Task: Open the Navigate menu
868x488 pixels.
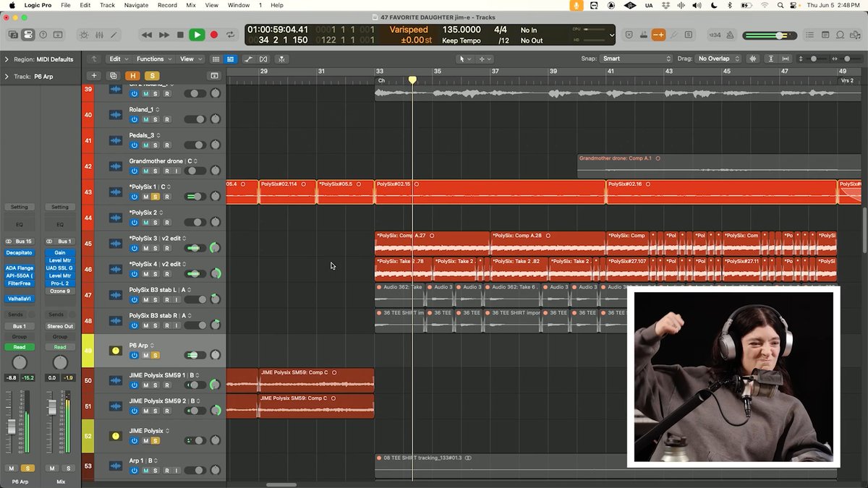Action: (x=136, y=5)
